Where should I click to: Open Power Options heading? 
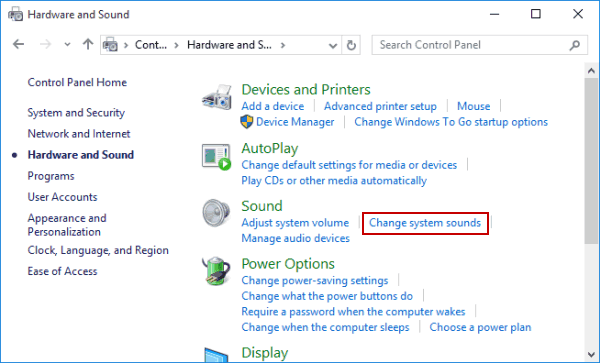pyautogui.click(x=288, y=264)
